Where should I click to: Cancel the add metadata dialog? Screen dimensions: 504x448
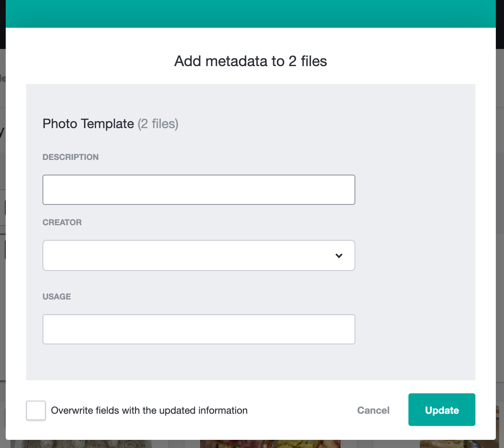[373, 410]
